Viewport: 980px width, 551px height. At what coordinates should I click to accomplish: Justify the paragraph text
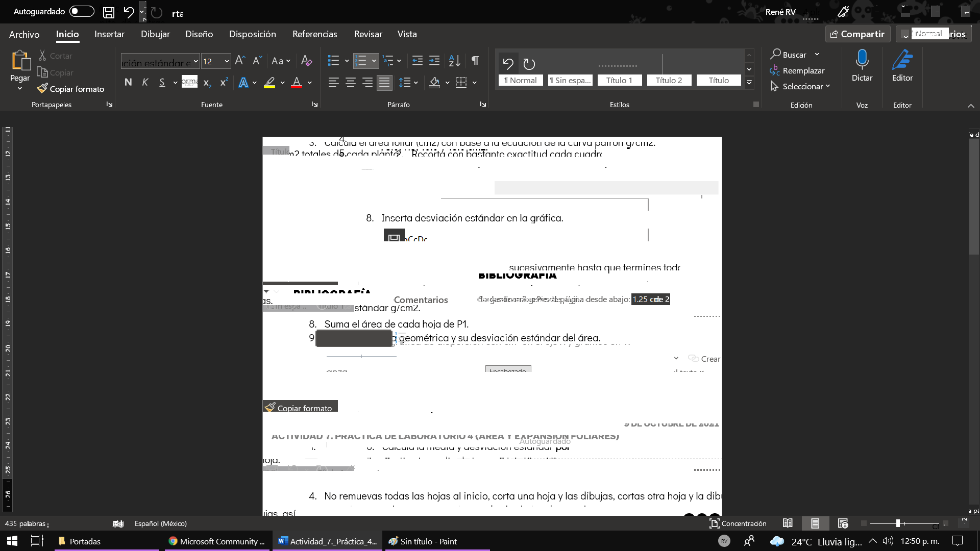pos(384,82)
